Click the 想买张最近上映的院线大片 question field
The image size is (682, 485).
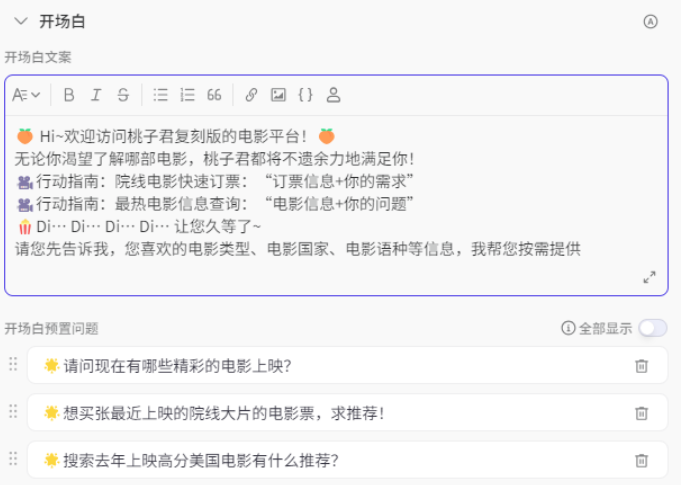point(347,412)
